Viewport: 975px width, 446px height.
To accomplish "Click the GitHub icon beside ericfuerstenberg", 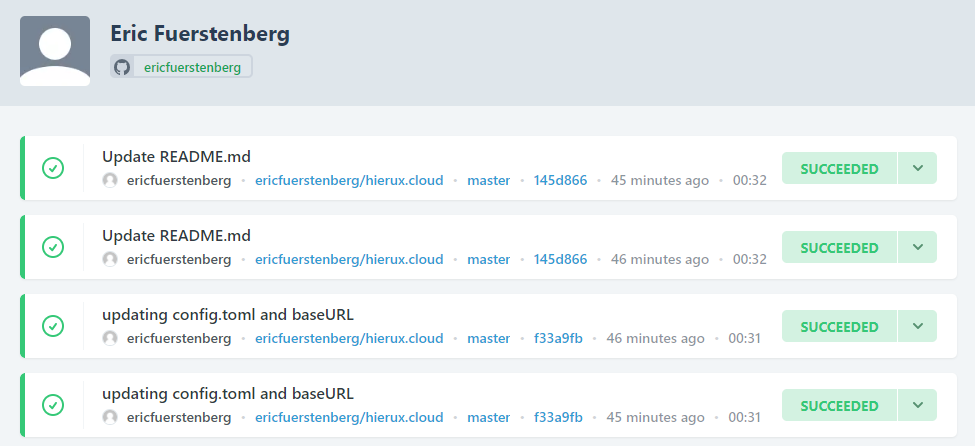I will [122, 67].
